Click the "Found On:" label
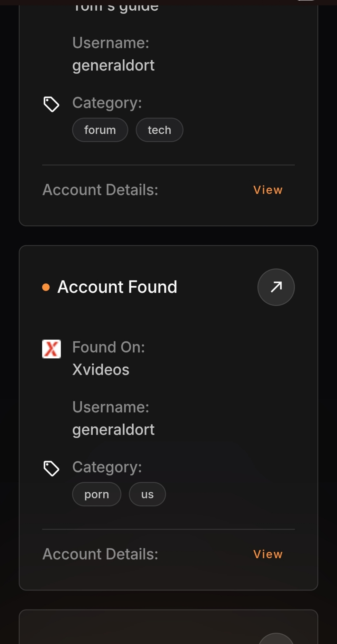This screenshot has height=644, width=337. (108, 347)
